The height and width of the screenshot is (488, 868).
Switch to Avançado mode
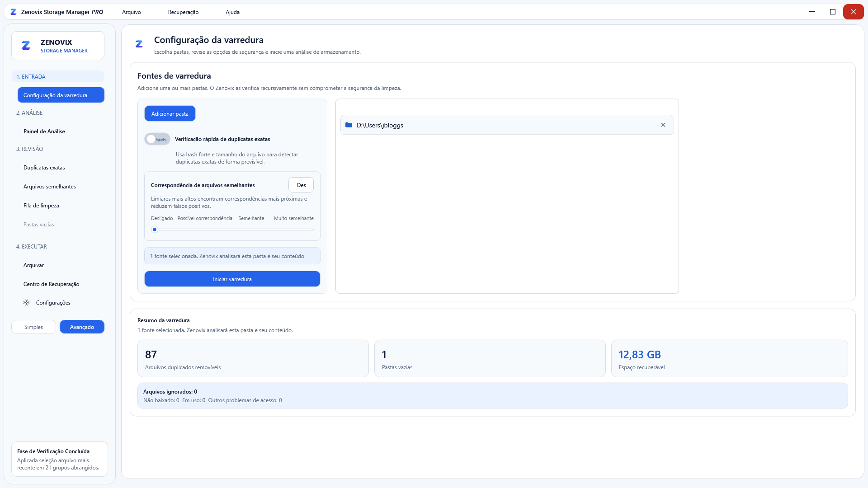[82, 327]
